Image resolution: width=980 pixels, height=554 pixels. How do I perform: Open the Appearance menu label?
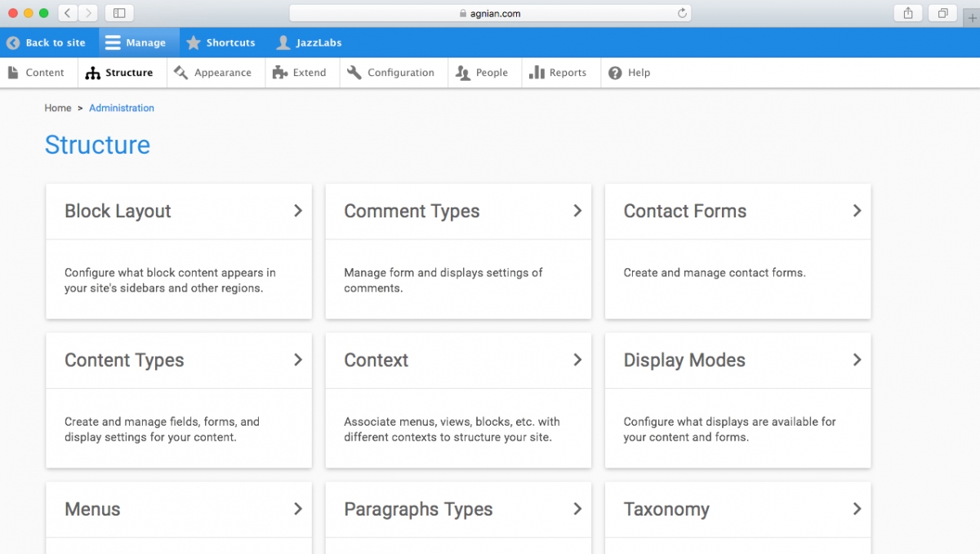pyautogui.click(x=223, y=73)
